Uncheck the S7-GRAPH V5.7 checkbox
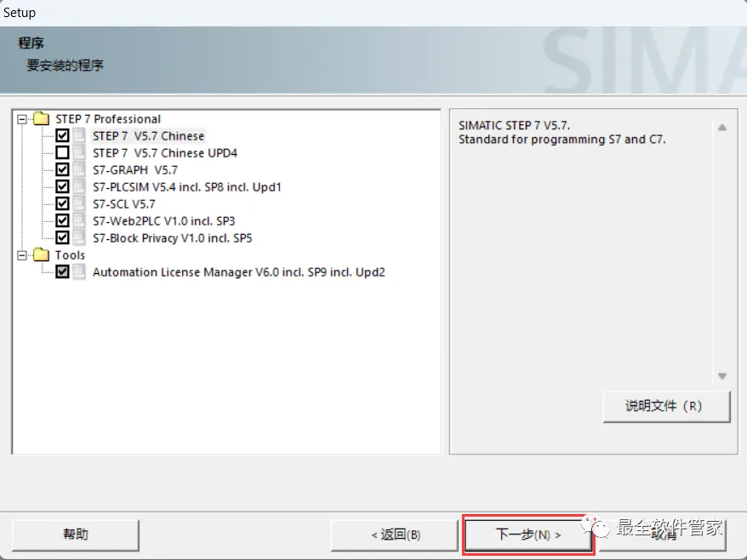Screen dimensions: 747x560 (x=62, y=169)
